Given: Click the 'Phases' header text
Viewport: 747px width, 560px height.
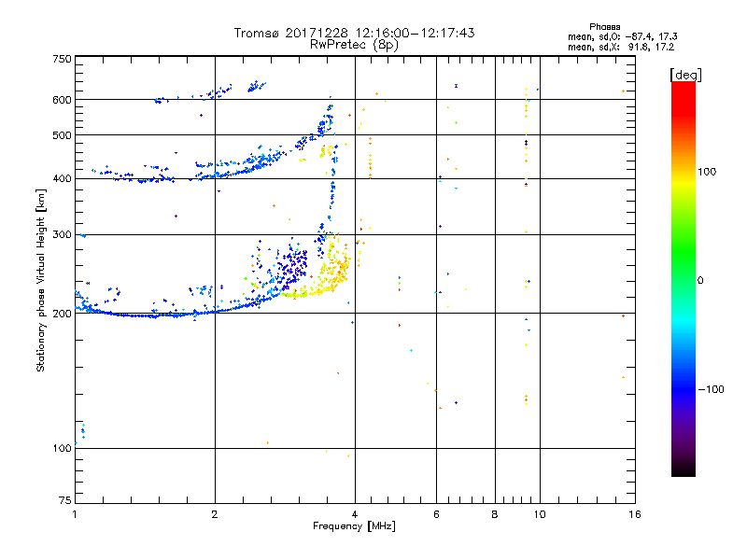Looking at the screenshot, I should click(604, 27).
